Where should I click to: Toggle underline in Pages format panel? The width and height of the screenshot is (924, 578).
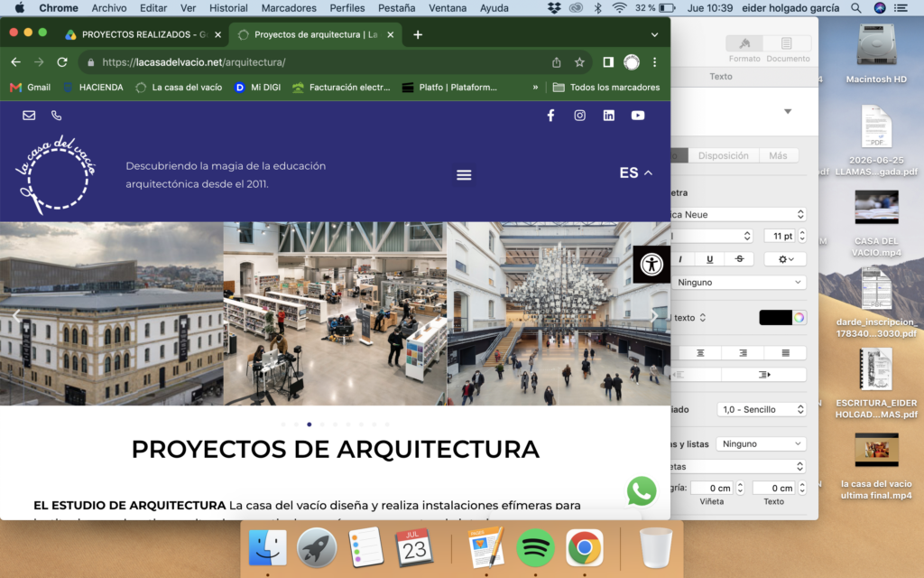tap(709, 259)
